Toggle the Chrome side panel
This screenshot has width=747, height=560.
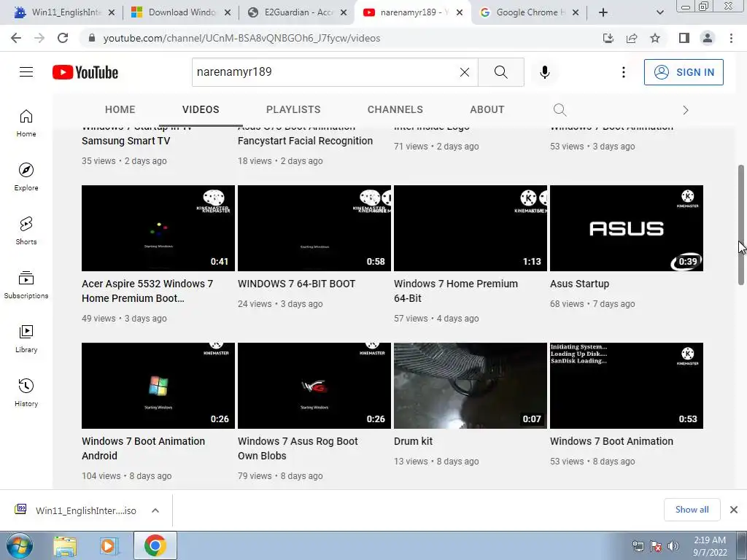(684, 38)
